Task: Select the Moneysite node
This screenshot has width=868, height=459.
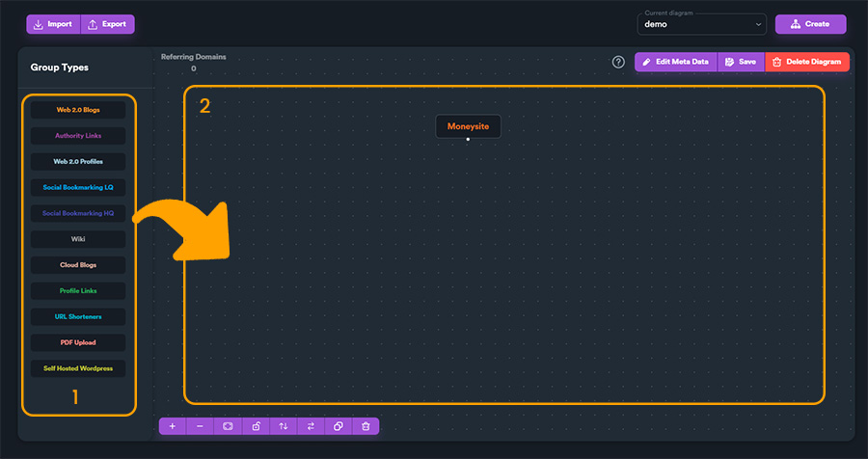Action: [x=469, y=126]
